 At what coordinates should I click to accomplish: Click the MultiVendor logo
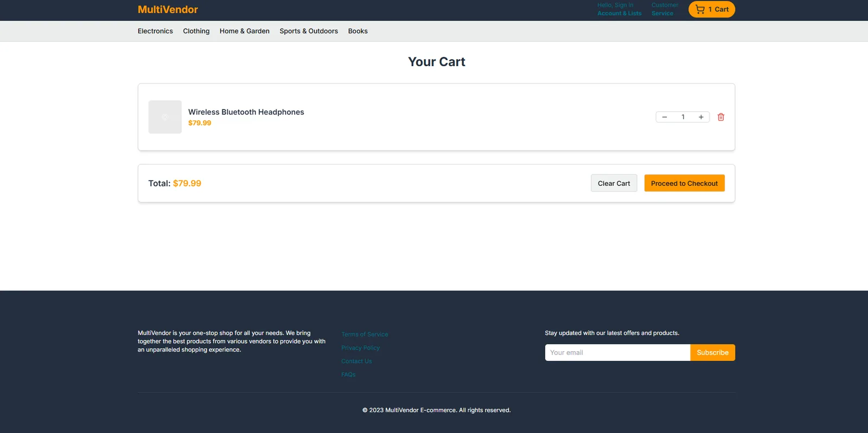pos(168,9)
